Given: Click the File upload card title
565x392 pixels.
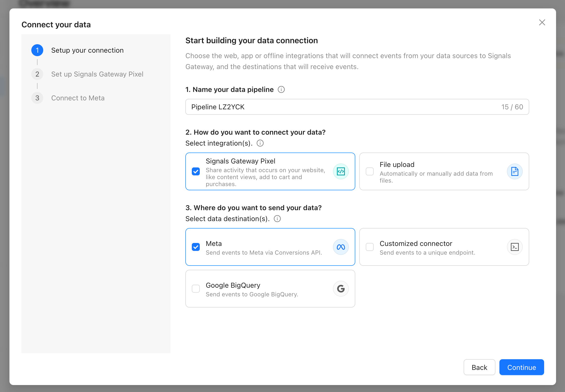Looking at the screenshot, I should tap(397, 164).
